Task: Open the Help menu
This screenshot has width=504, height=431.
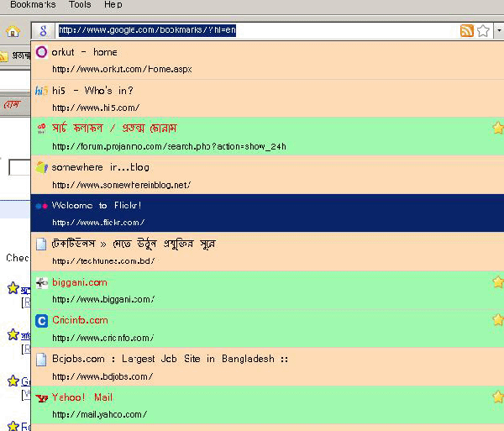Action: click(113, 5)
